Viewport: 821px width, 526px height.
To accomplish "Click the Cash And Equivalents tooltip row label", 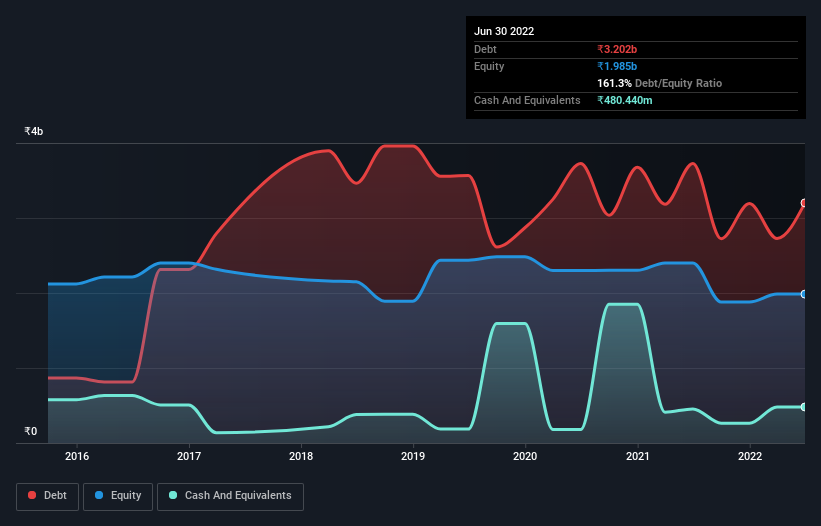I will pyautogui.click(x=527, y=100).
